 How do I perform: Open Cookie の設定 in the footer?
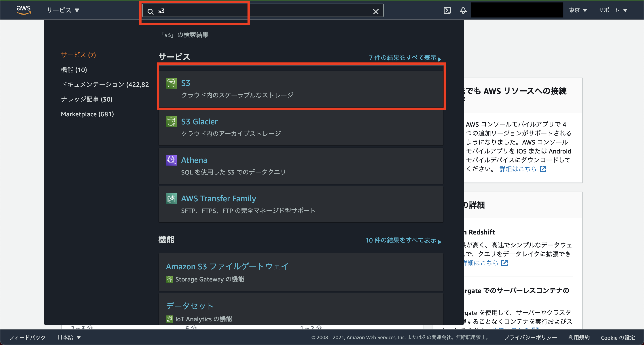617,337
